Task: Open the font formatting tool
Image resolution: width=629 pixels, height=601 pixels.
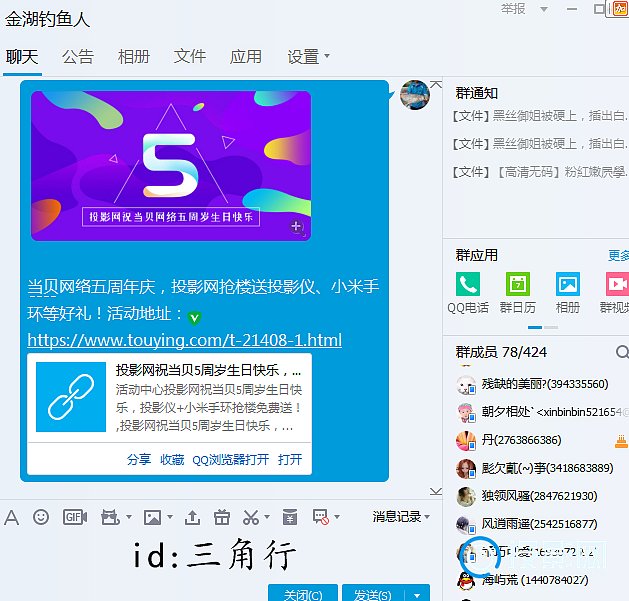Action: pyautogui.click(x=12, y=517)
